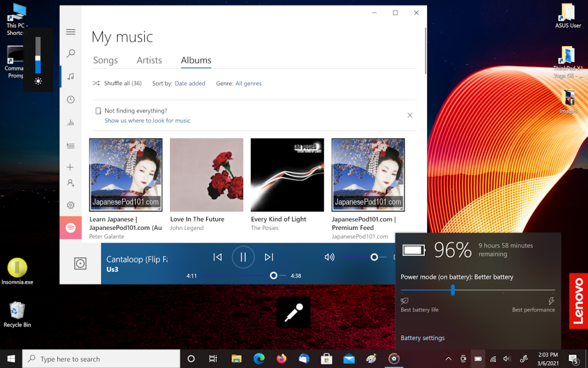Open Microsoft Store from the taskbar

[x=326, y=359]
